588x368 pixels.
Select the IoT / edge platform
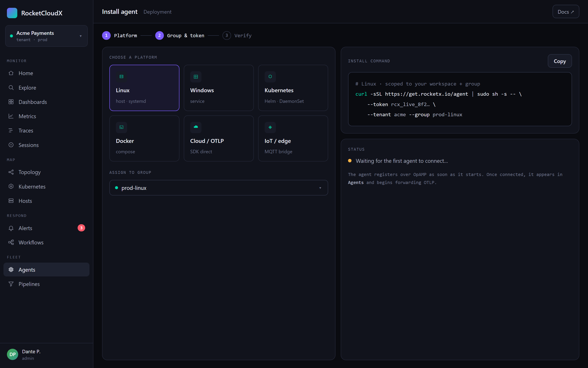coord(293,139)
